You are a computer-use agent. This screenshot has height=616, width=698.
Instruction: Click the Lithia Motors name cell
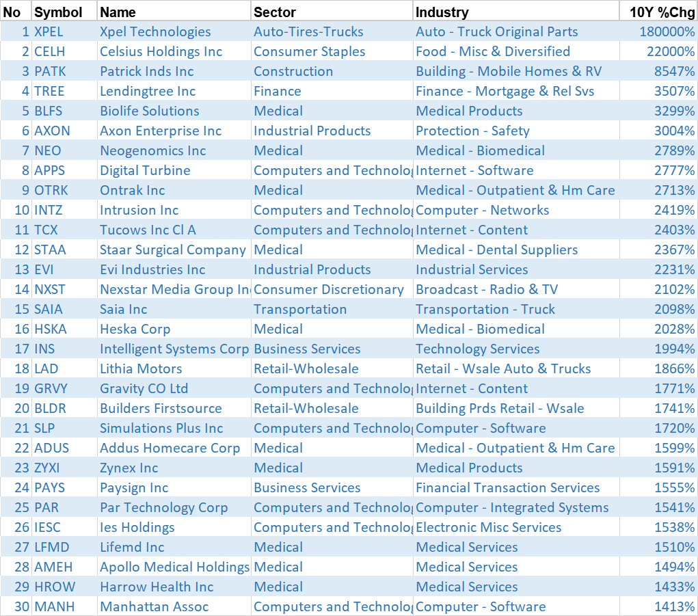(x=174, y=369)
